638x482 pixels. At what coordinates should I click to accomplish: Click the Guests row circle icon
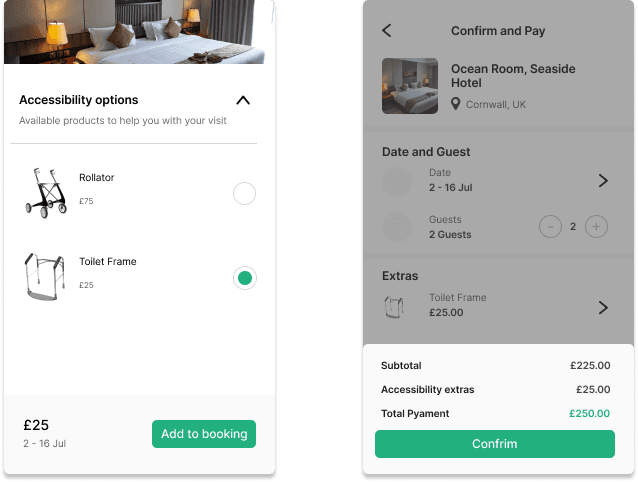click(x=397, y=227)
